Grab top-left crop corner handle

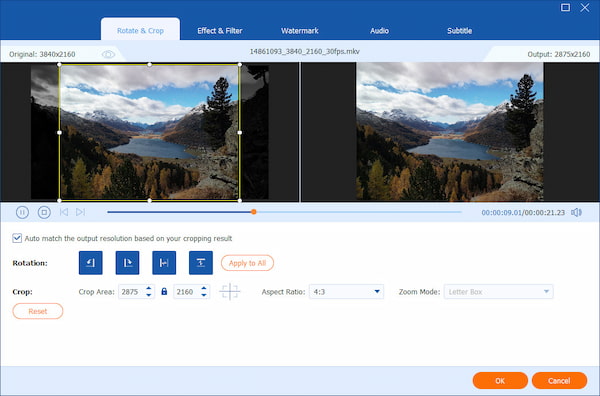[59, 65]
